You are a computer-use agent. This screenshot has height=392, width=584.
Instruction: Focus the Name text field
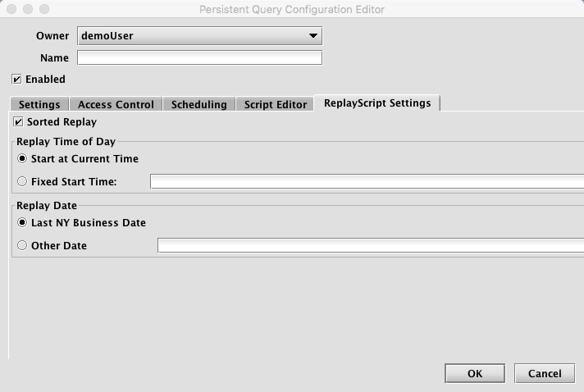tap(199, 57)
